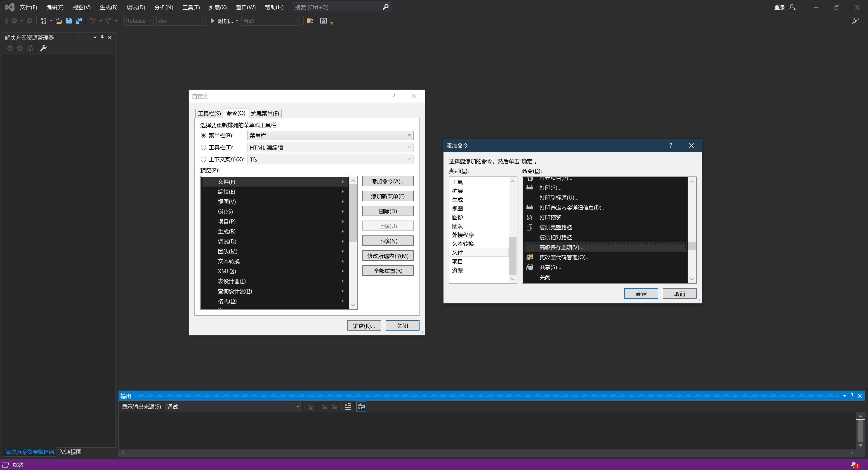Open the Solution Explorer wrench properties icon

[x=43, y=48]
